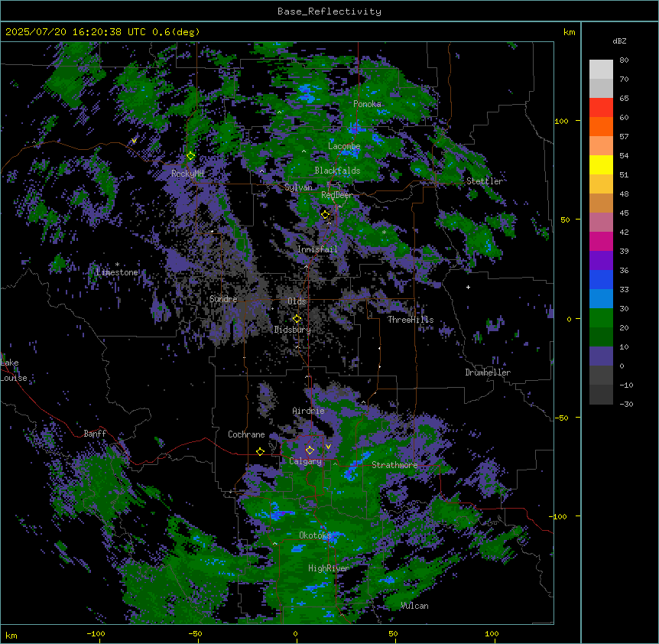This screenshot has width=659, height=644.
Task: Click the dBZ legend heading
Action: click(x=619, y=41)
